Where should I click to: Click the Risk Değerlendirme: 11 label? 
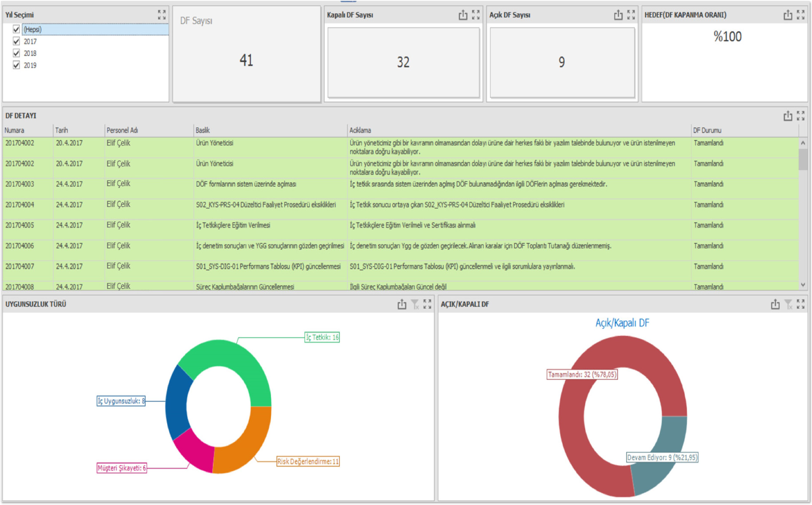pyautogui.click(x=308, y=461)
